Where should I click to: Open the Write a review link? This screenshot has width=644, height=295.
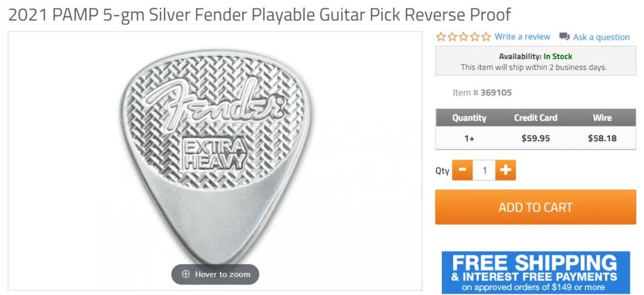522,37
